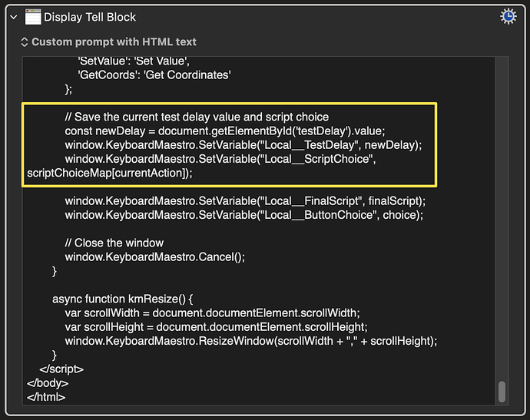Open the action gear menu
The height and width of the screenshot is (420, 530).
508,16
